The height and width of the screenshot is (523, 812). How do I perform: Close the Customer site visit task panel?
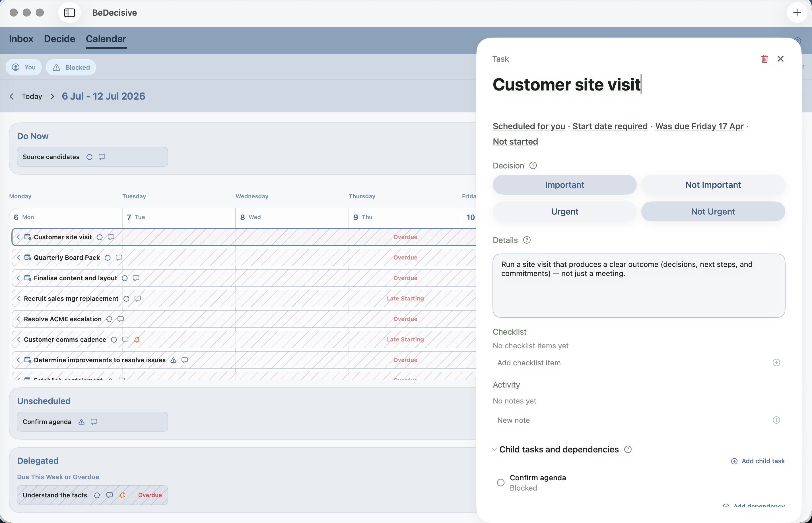[x=780, y=59]
